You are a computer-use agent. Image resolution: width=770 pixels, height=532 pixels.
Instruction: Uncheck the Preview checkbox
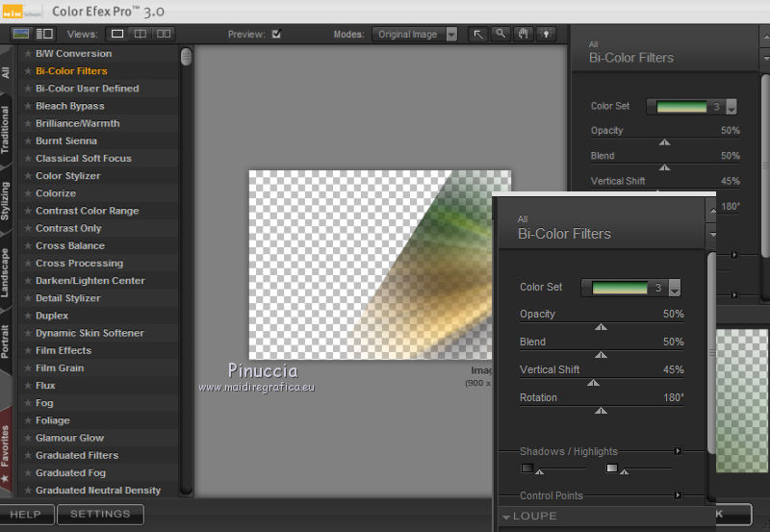click(x=276, y=34)
